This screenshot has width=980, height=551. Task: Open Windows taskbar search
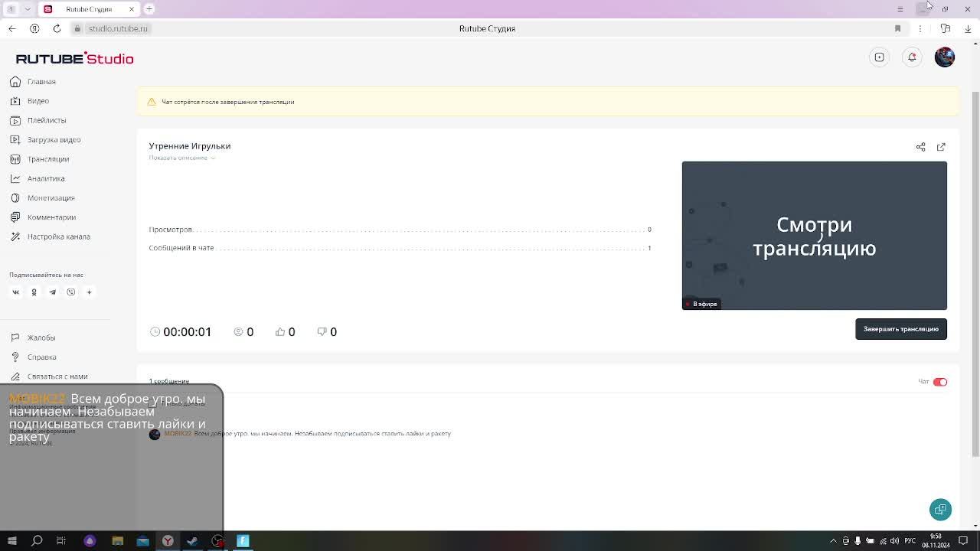pyautogui.click(x=36, y=541)
